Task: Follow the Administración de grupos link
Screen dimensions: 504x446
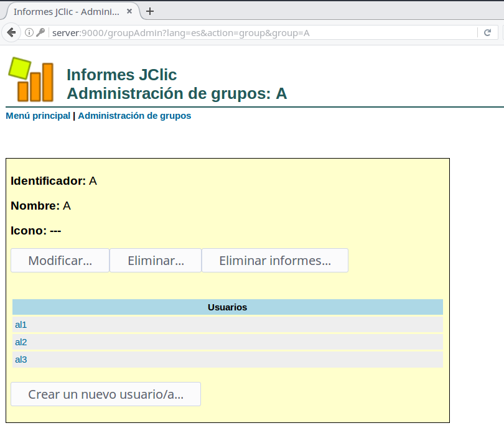Action: pyautogui.click(x=134, y=116)
